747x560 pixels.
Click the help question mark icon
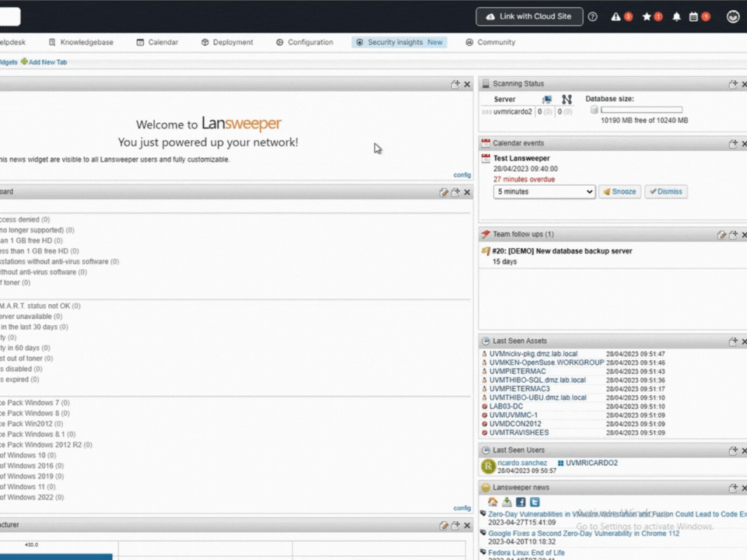coord(593,16)
